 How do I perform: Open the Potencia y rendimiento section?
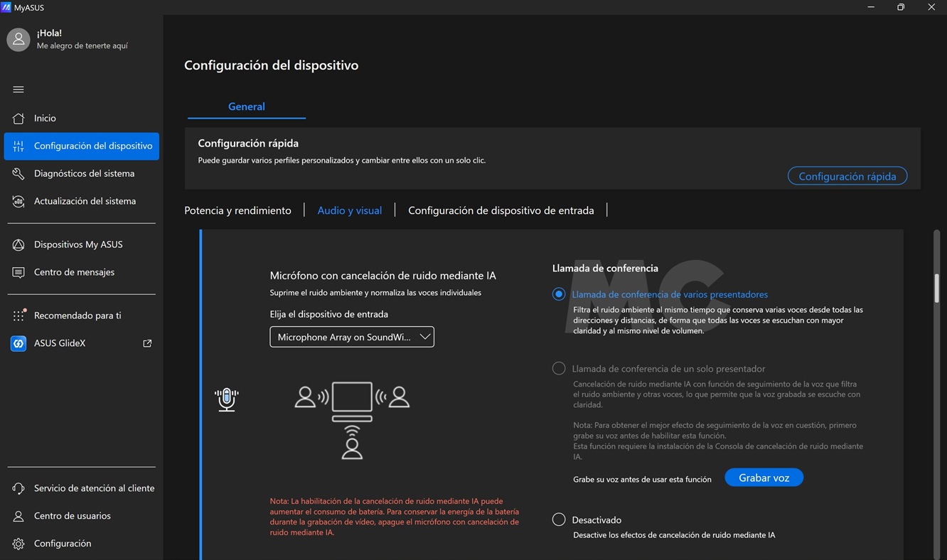coord(237,210)
